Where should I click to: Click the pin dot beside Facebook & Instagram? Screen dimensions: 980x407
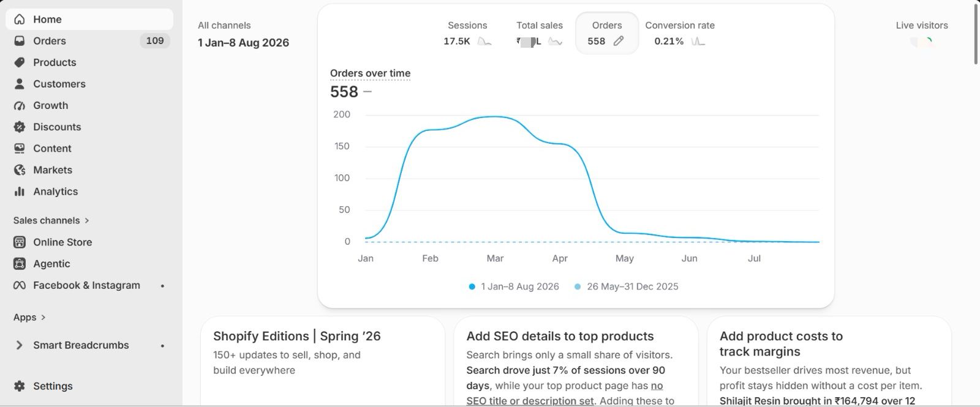coord(162,286)
